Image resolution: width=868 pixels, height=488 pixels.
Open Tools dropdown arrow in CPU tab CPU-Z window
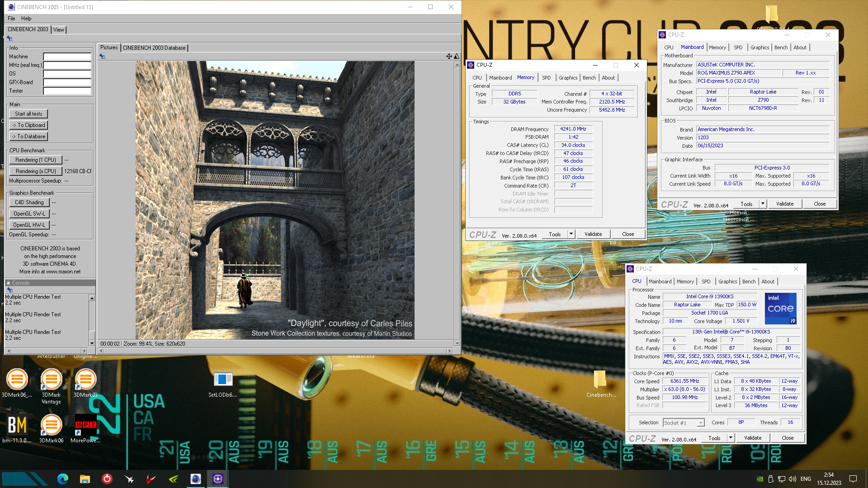[731, 438]
